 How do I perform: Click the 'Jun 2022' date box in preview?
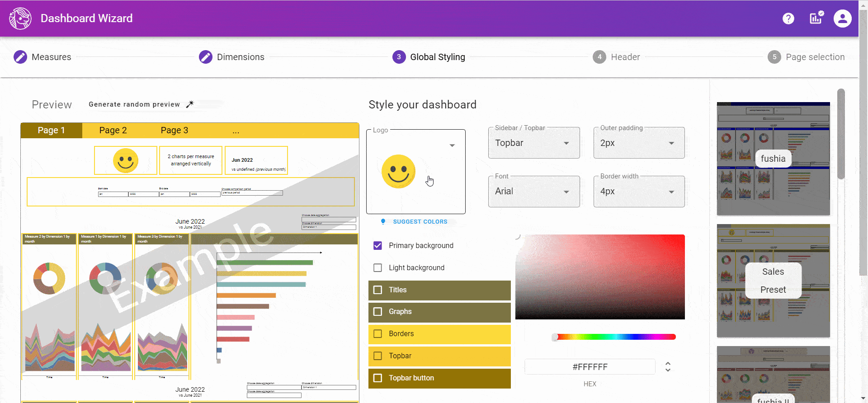pyautogui.click(x=256, y=160)
